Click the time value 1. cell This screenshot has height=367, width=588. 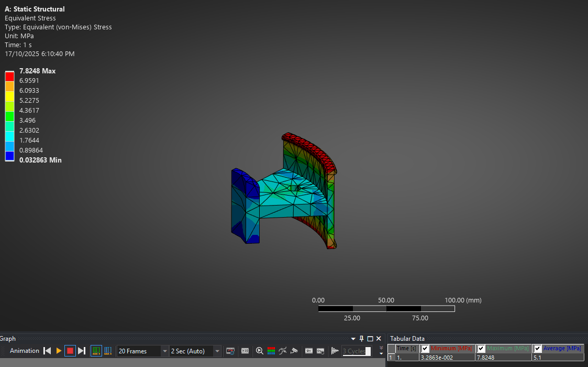407,358
